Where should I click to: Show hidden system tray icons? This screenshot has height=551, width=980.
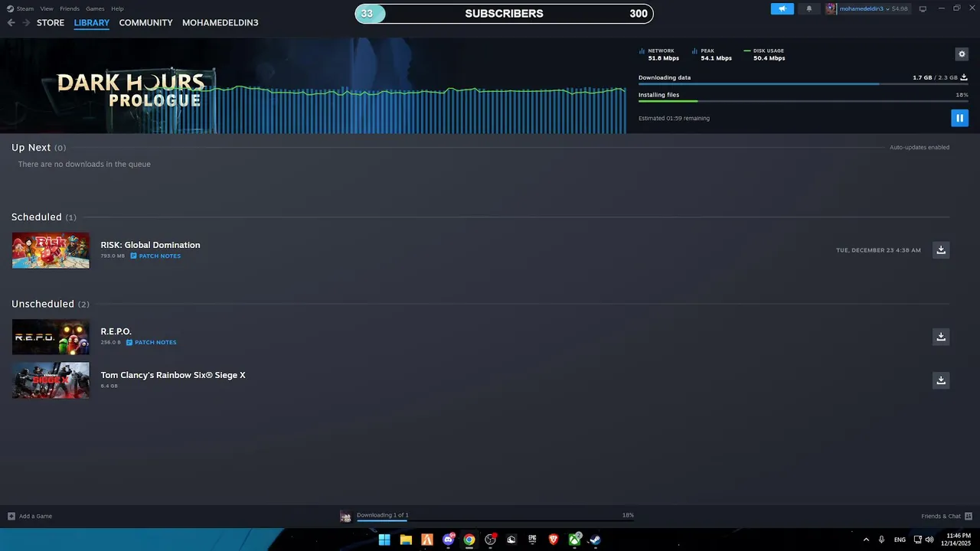(x=866, y=540)
